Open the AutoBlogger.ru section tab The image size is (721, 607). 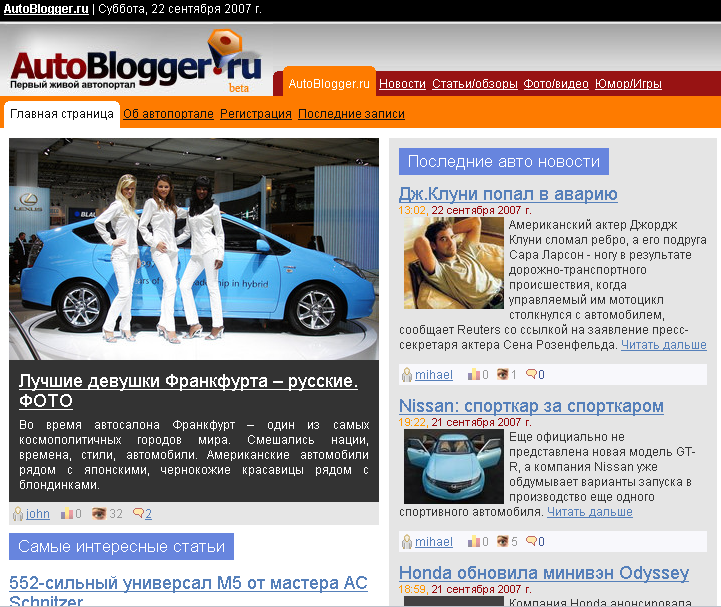coord(329,84)
